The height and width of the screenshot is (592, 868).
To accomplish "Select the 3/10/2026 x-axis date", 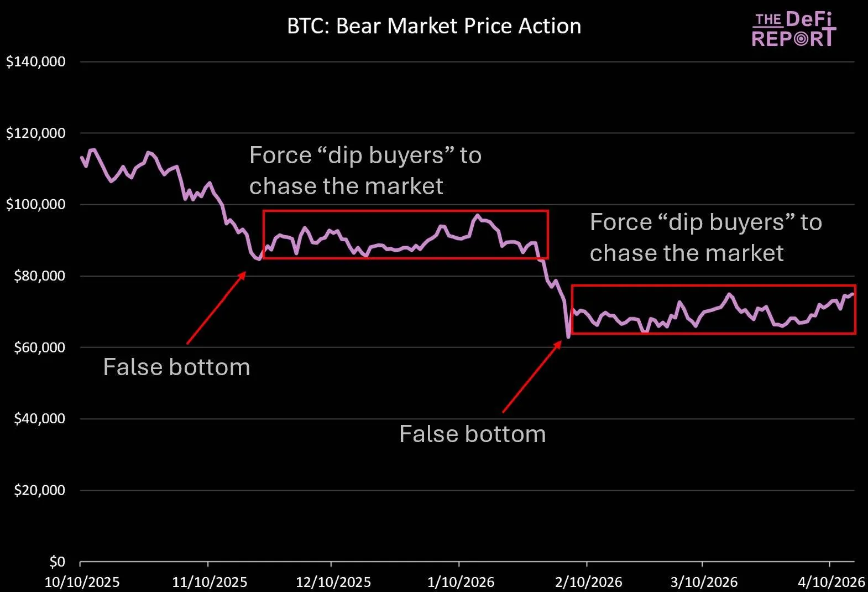I will [704, 582].
